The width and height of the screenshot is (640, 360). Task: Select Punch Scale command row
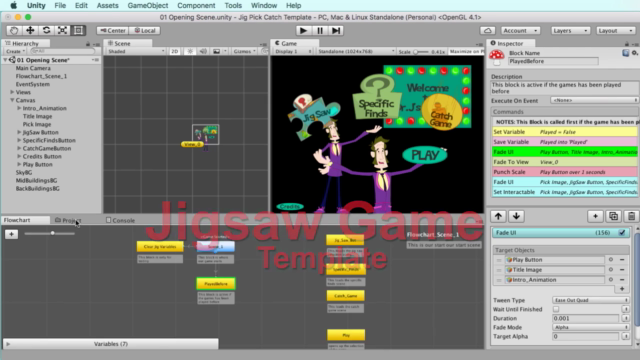(x=564, y=172)
